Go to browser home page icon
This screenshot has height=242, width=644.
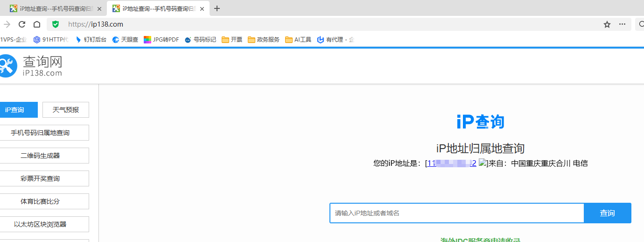coord(37,24)
